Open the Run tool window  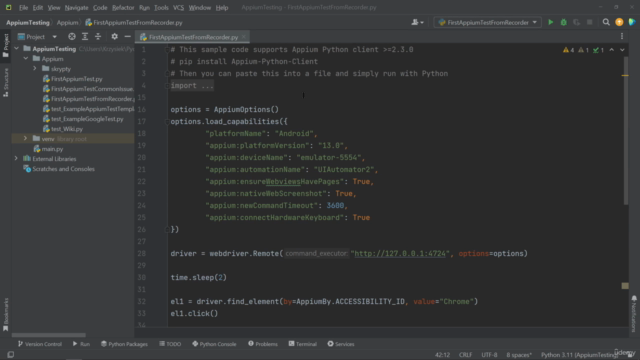tap(81, 344)
